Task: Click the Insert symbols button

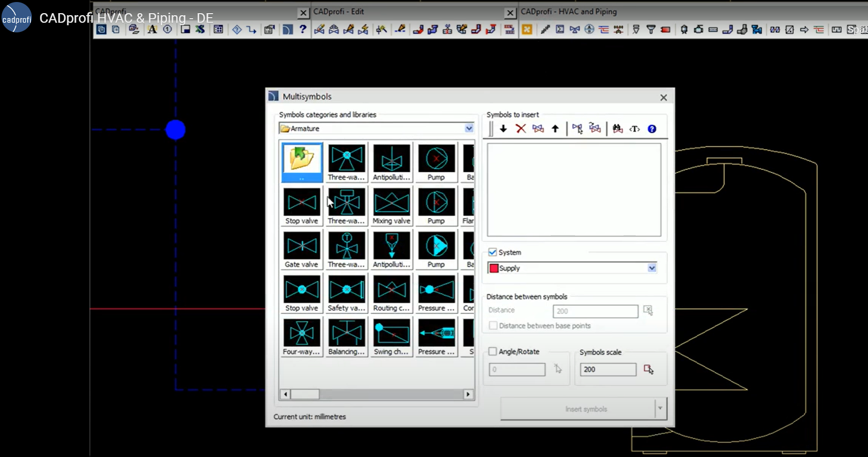Action: [x=585, y=409]
